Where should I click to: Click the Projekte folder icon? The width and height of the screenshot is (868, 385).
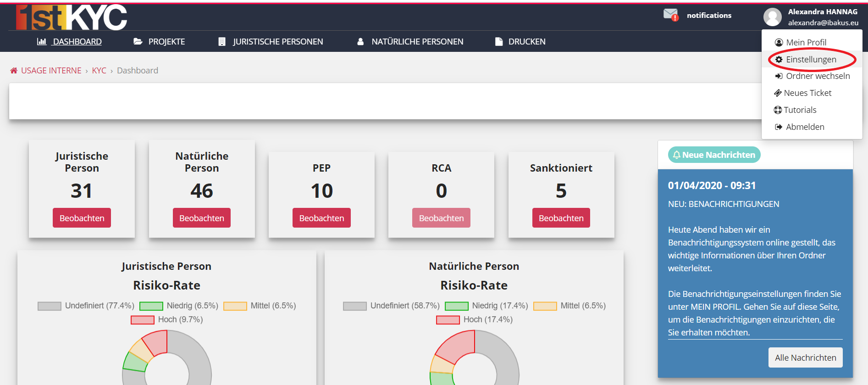click(138, 41)
